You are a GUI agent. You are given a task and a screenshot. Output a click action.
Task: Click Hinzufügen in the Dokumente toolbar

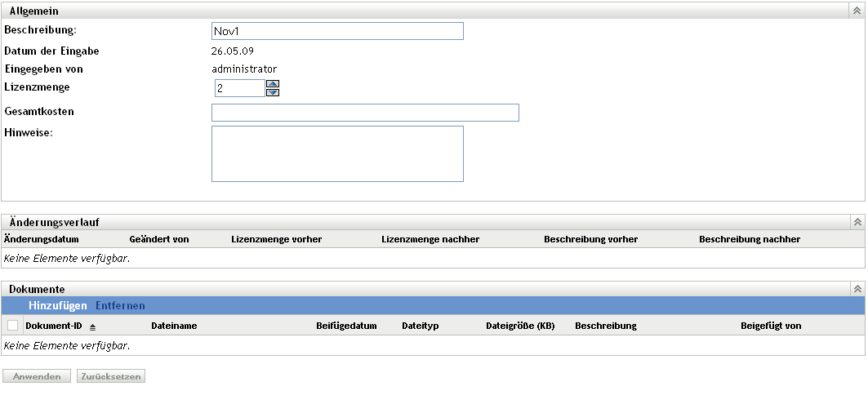click(58, 305)
